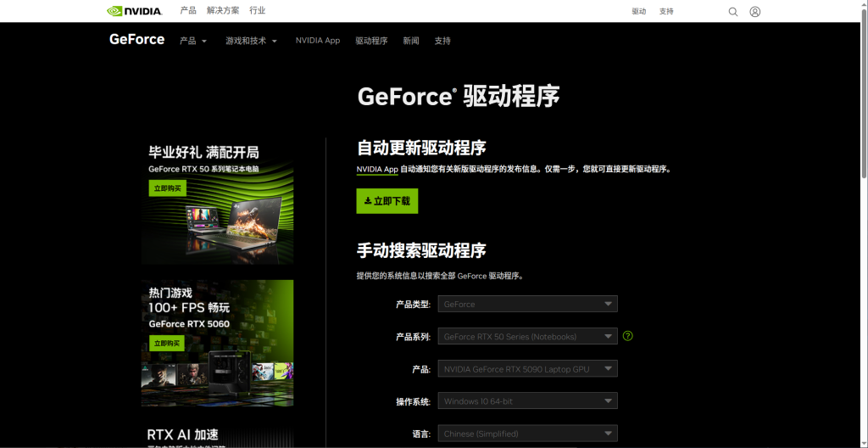Click the NVIDIA logo
The height and width of the screenshot is (448, 868).
pyautogui.click(x=135, y=11)
